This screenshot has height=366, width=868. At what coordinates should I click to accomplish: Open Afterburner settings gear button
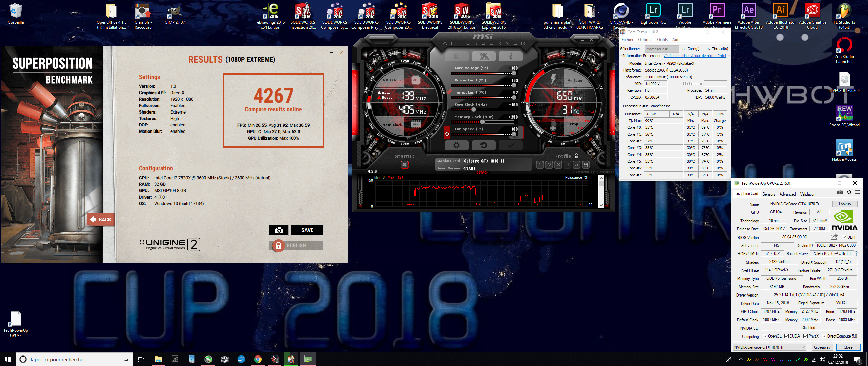[x=456, y=145]
